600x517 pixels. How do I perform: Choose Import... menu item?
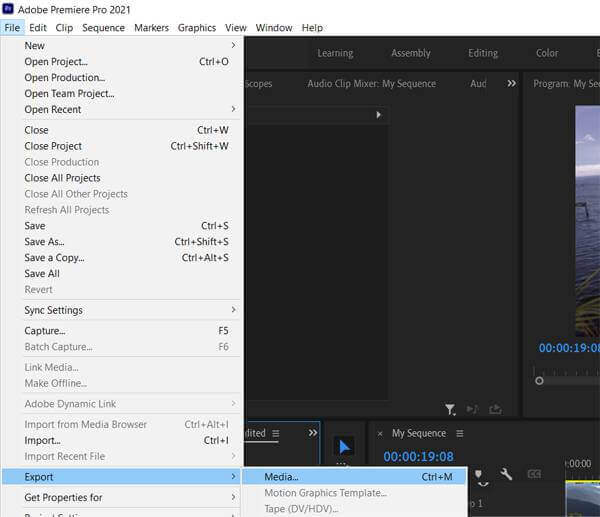[x=122, y=440]
